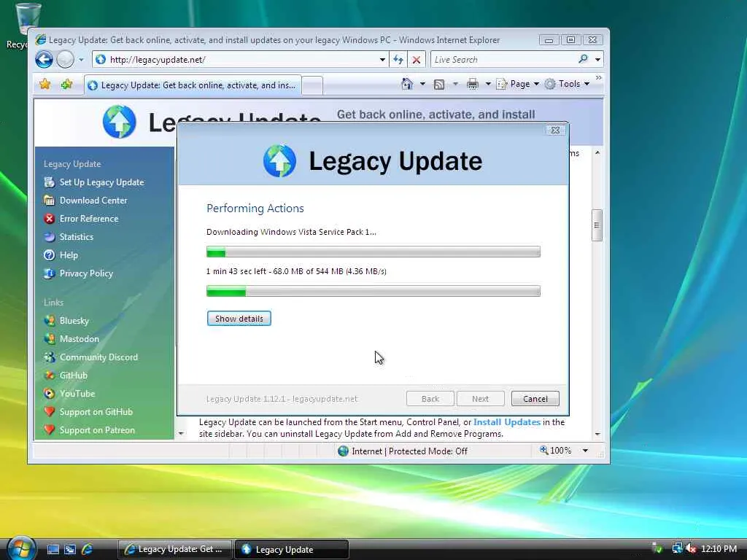This screenshot has width=747, height=560.
Task: Click the current download progress bar
Action: click(x=373, y=252)
